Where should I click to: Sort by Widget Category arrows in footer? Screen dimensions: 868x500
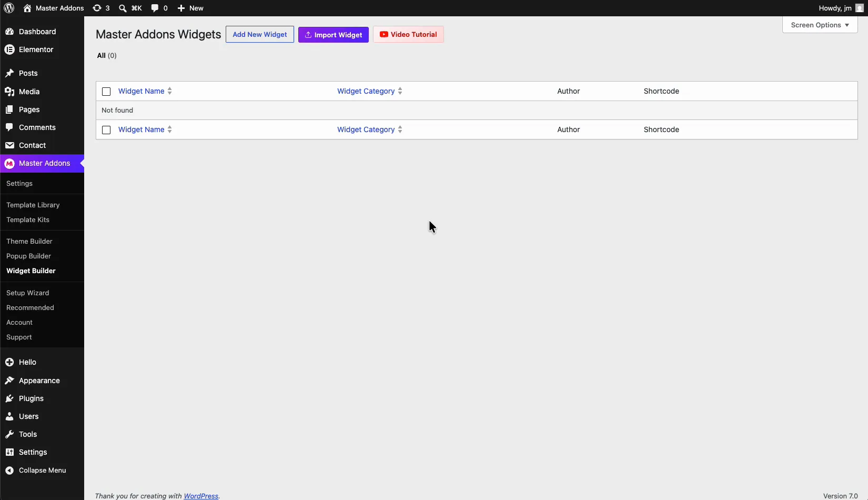pos(400,129)
